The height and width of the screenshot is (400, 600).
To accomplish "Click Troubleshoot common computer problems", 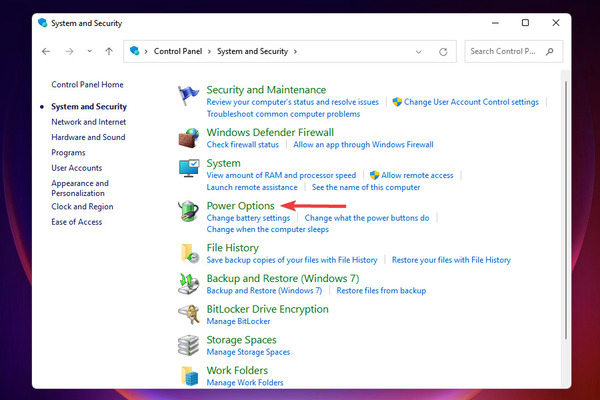I will [x=283, y=114].
